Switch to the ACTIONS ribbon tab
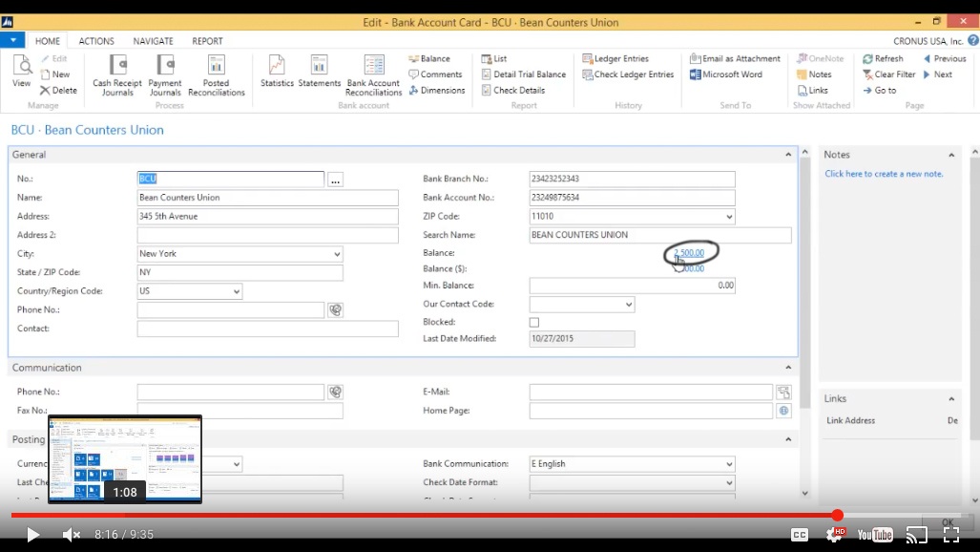The height and width of the screenshot is (552, 980). point(96,41)
